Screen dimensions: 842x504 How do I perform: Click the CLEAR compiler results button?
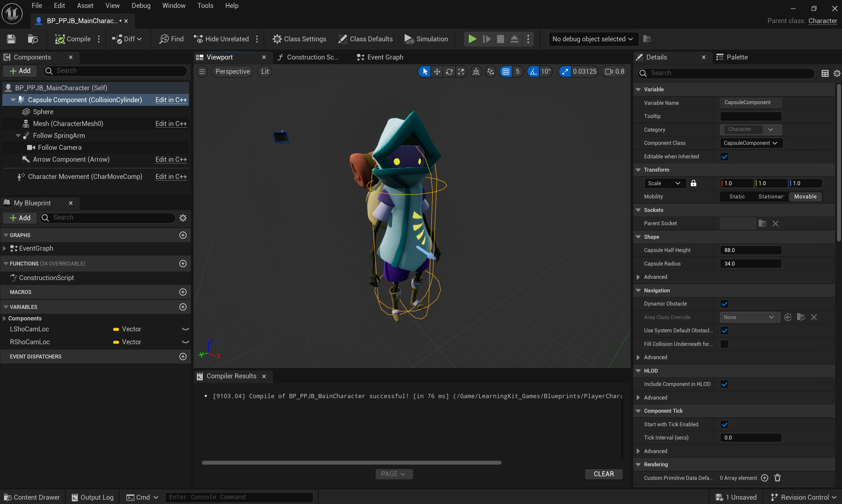tap(603, 474)
